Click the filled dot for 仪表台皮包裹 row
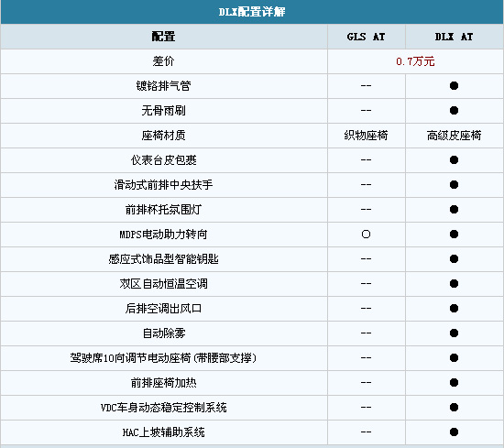504x448 pixels. click(454, 160)
